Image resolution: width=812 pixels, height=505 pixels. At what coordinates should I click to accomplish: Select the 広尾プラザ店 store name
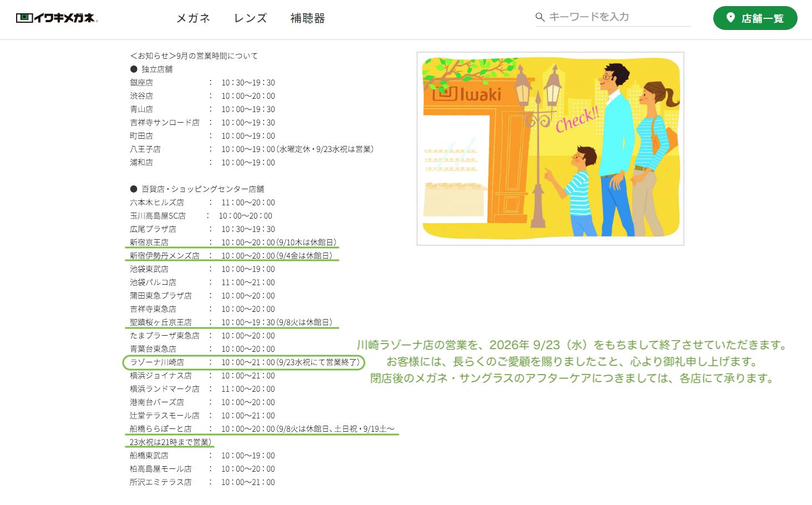pyautogui.click(x=153, y=229)
